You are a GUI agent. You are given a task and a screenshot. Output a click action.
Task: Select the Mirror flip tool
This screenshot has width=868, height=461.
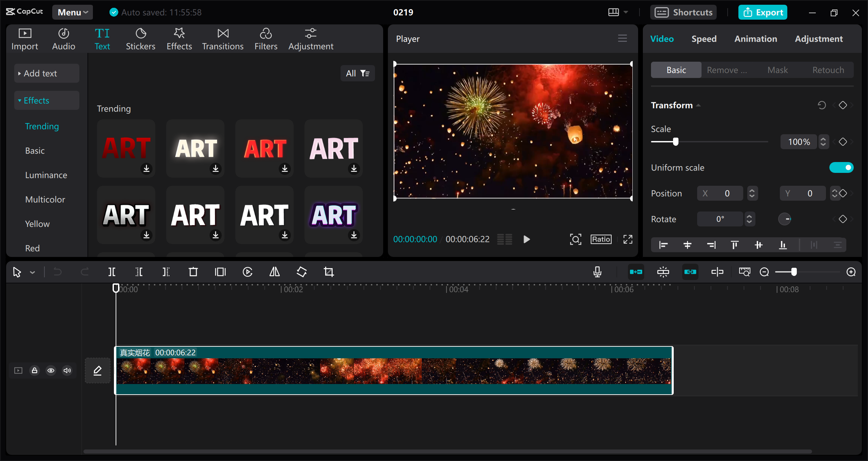[x=274, y=272]
